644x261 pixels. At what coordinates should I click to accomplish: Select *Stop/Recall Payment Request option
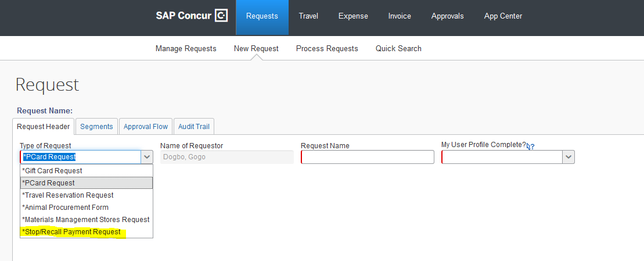click(87, 232)
